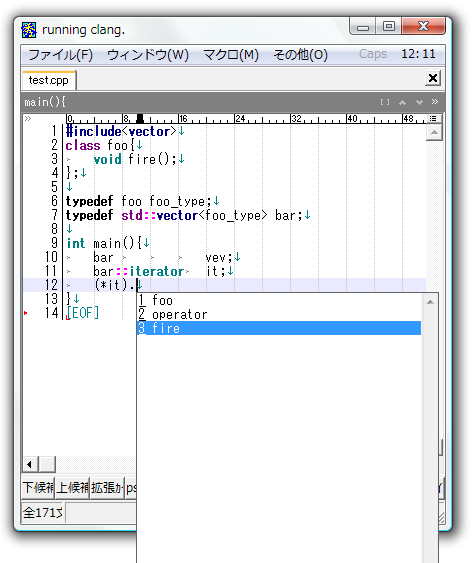Image resolution: width=473 pixels, height=563 pixels.
Task: Choose completion candidate 2 operator
Action: pyautogui.click(x=279, y=314)
